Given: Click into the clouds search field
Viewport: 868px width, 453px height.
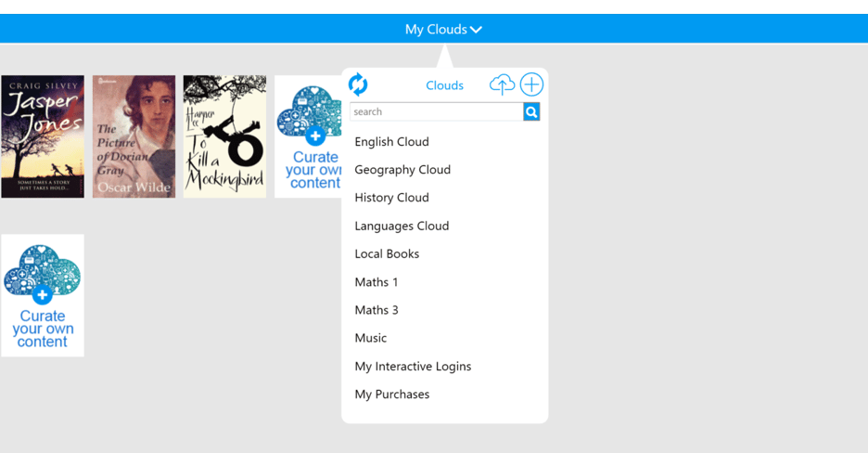Looking at the screenshot, I should 436,112.
